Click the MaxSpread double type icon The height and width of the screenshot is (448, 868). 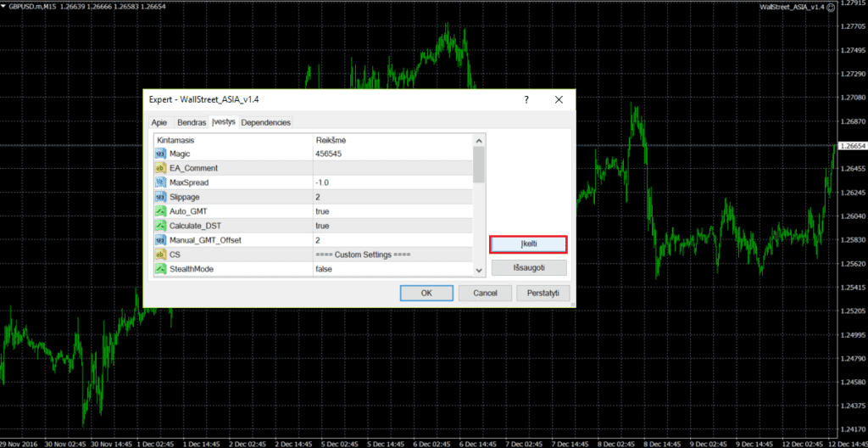(x=160, y=182)
